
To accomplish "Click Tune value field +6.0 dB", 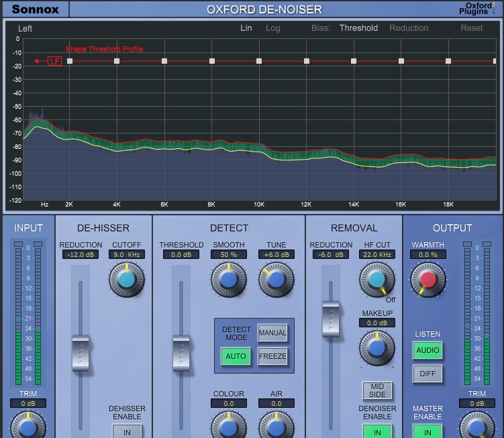I will click(276, 254).
